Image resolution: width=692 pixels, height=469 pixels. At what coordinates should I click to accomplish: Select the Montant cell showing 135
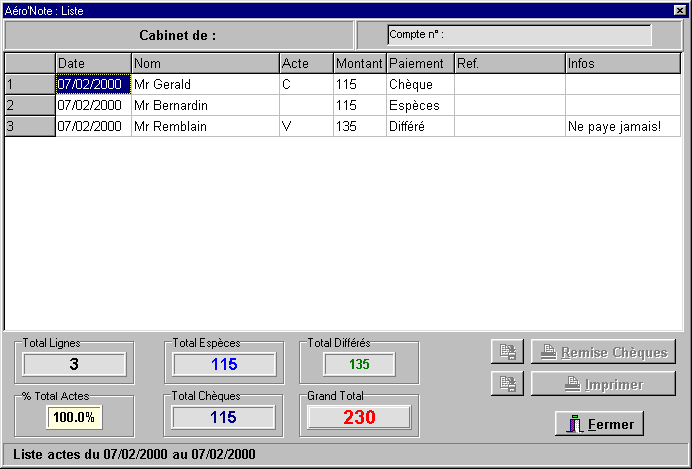click(x=360, y=126)
